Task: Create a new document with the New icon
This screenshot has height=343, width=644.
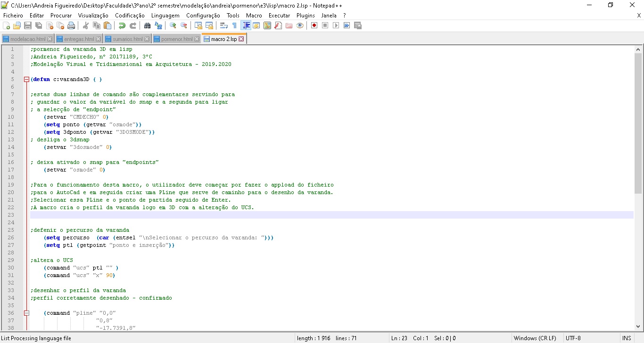Action: coord(6,25)
